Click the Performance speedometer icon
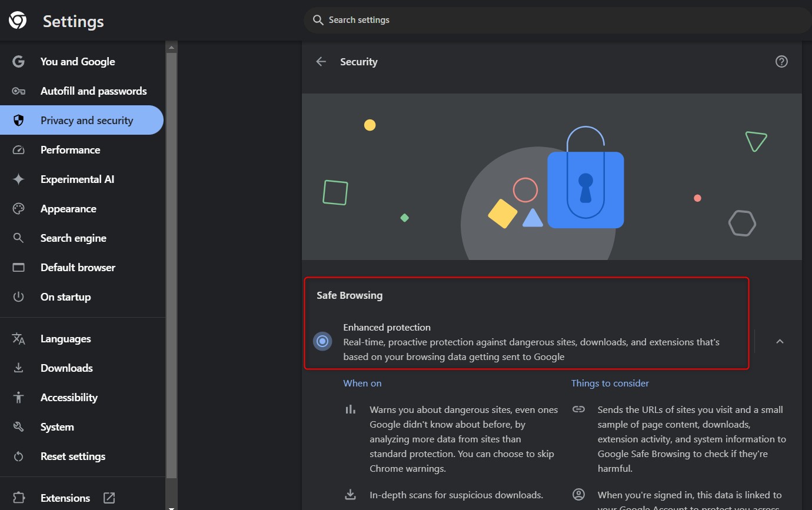 [x=18, y=150]
